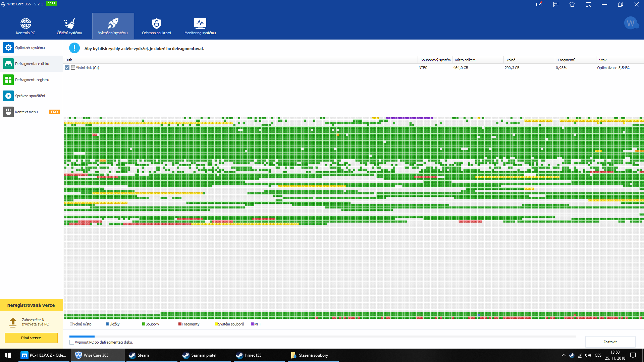Sort by the Fragmentů column header

tap(566, 60)
